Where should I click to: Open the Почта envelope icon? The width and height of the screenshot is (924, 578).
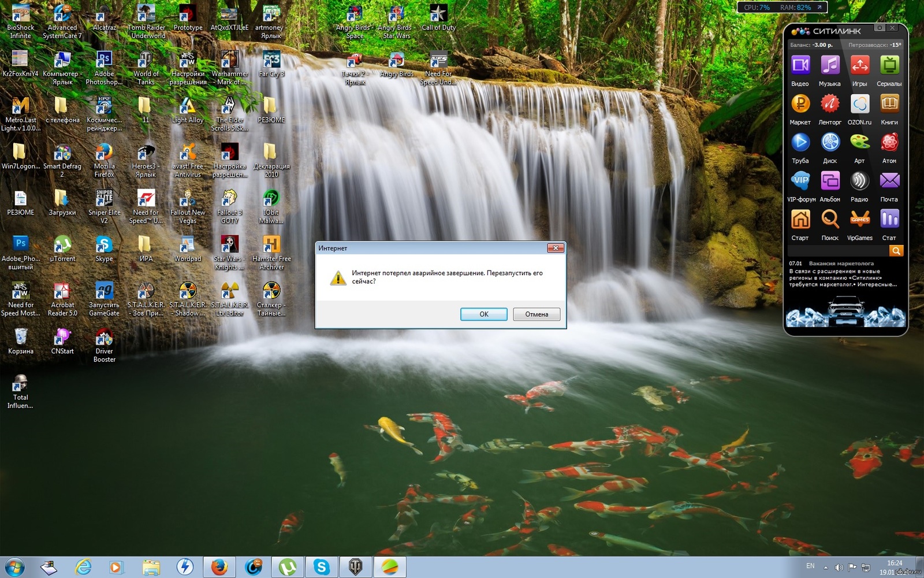(889, 181)
